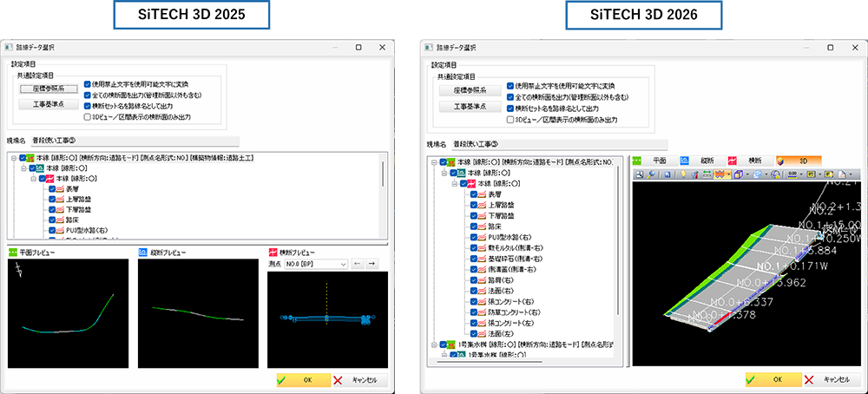This screenshot has width=868, height=394.
Task: Click the orange highlighted wave surface icon
Action: 720,174
